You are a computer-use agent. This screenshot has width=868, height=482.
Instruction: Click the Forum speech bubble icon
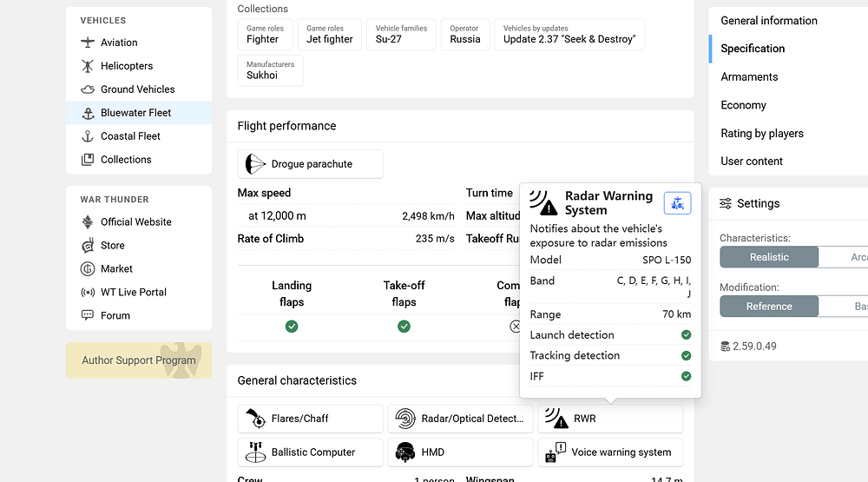pos(88,315)
